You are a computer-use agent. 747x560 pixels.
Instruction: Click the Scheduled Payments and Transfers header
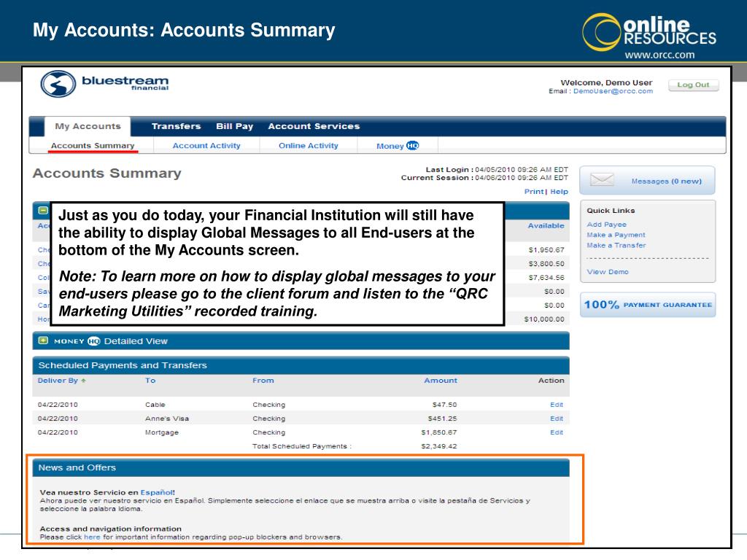tap(301, 365)
